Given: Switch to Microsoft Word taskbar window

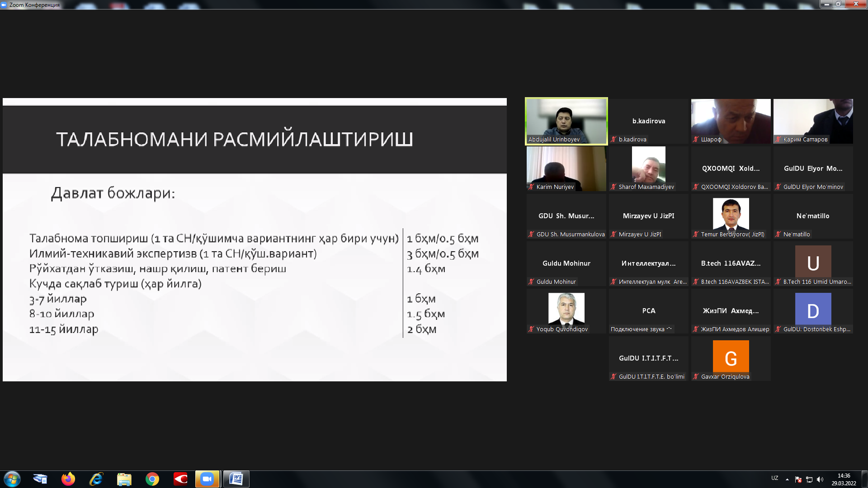Looking at the screenshot, I should pos(236,479).
